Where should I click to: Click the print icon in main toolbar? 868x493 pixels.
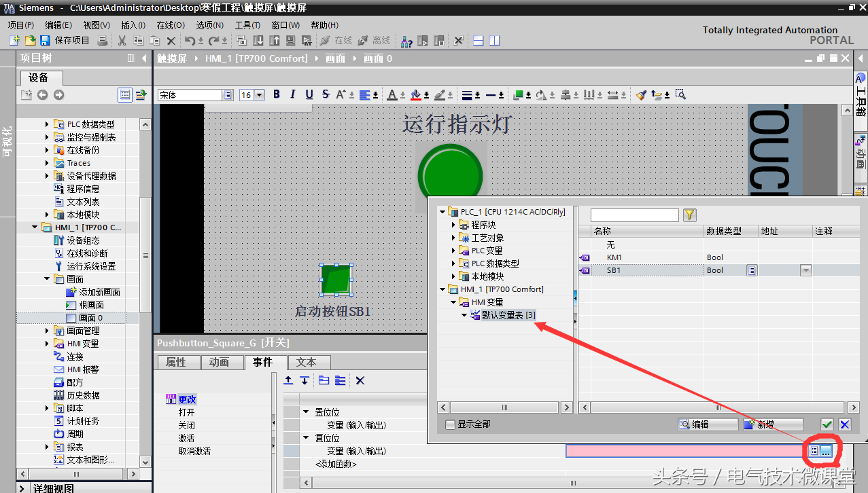102,41
